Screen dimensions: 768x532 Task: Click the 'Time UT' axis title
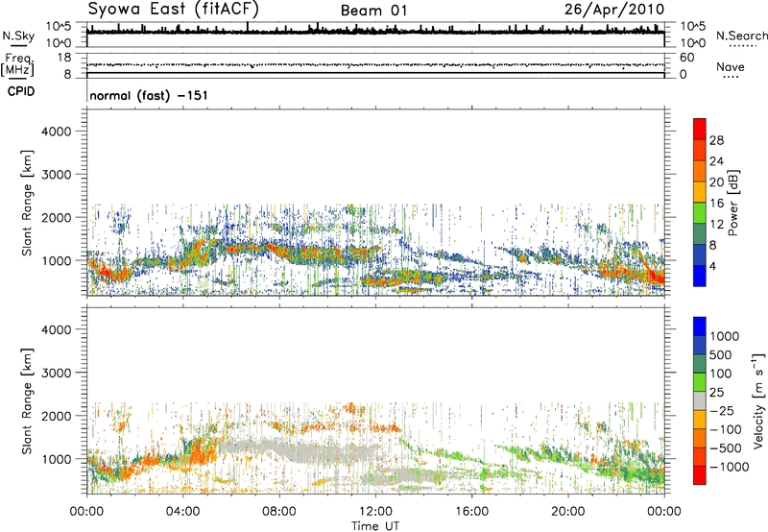click(x=375, y=526)
